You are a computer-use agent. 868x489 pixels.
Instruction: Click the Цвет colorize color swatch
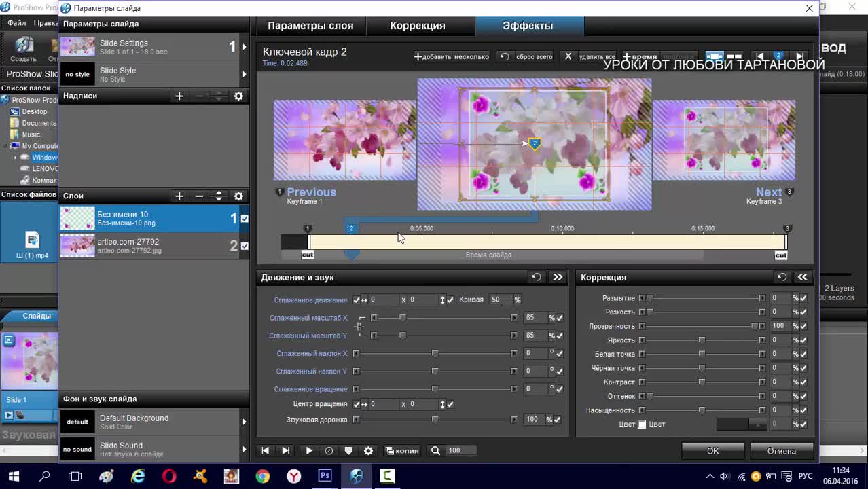tap(742, 424)
